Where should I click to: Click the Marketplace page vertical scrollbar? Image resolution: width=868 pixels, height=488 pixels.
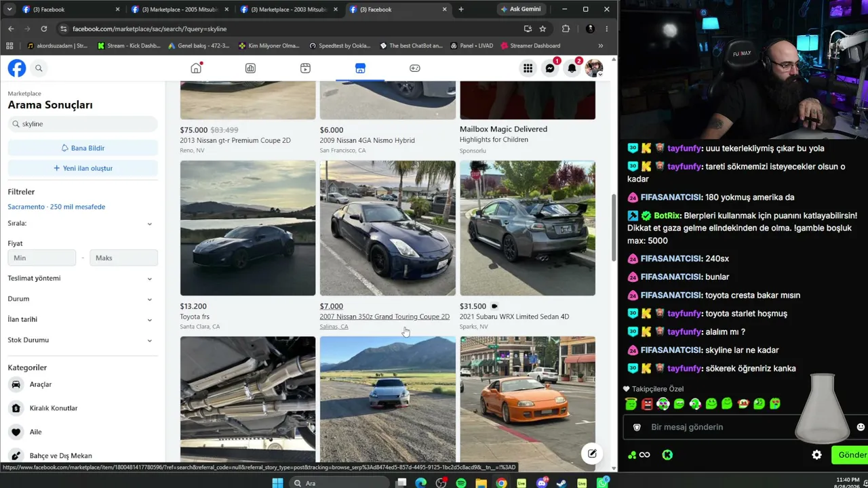point(614,228)
